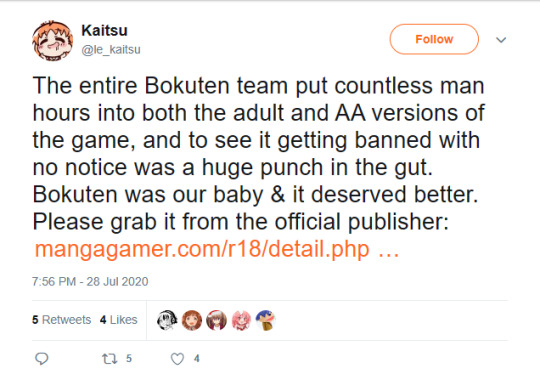540x391 pixels.
Task: Open the mangagamer.com/r18/detail.php link
Action: (x=217, y=249)
